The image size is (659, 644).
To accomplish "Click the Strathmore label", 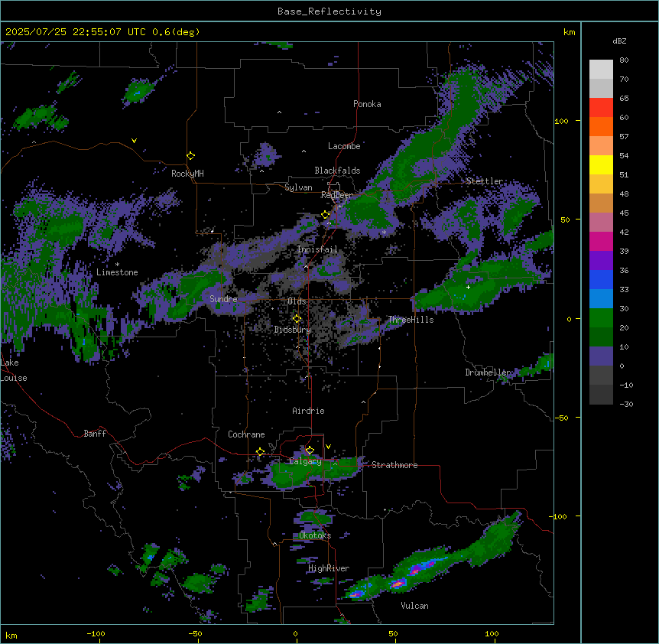I will 394,465.
